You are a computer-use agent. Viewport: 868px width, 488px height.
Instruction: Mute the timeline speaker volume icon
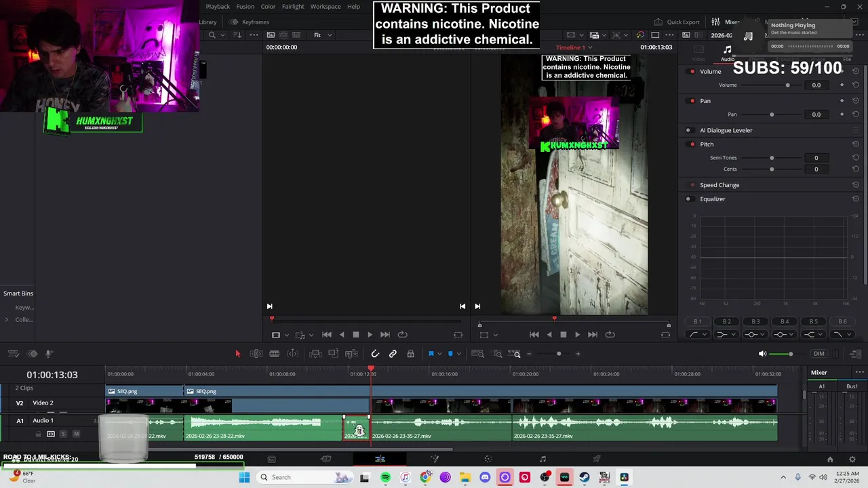pos(762,354)
